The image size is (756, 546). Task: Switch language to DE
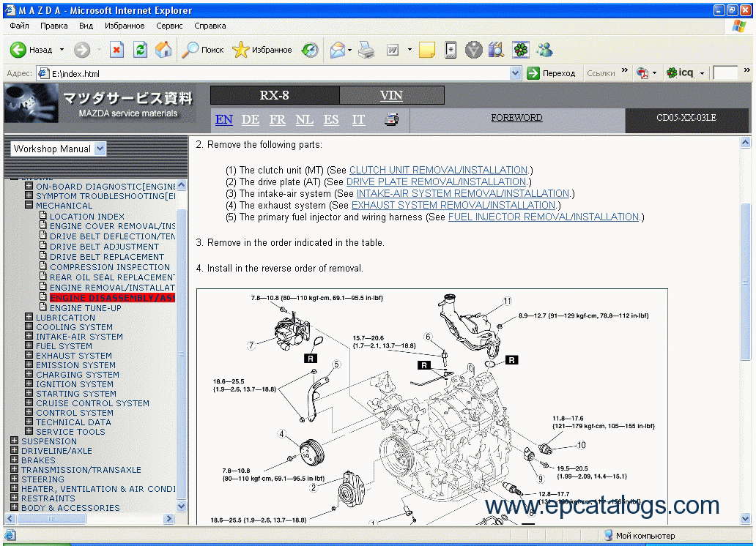click(x=251, y=119)
